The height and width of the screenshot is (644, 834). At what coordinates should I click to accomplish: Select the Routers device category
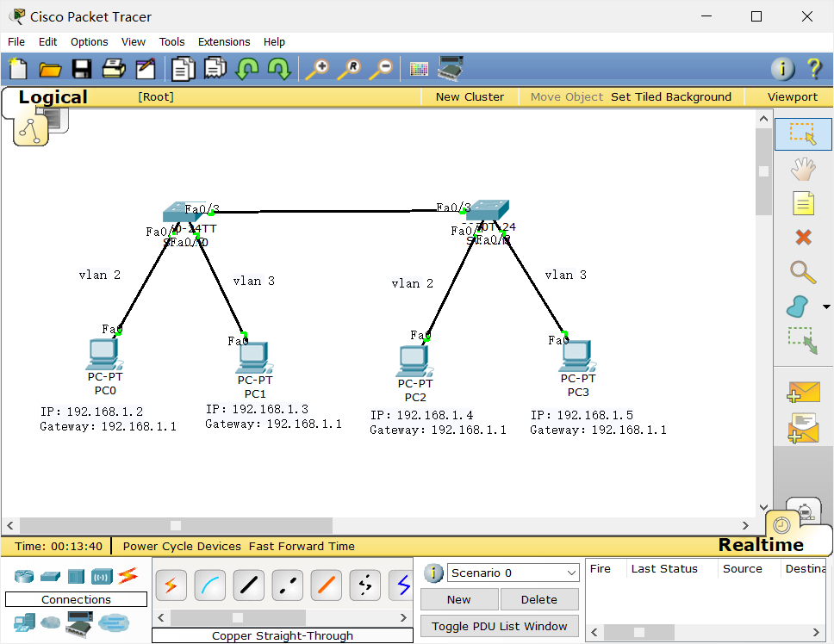point(24,576)
